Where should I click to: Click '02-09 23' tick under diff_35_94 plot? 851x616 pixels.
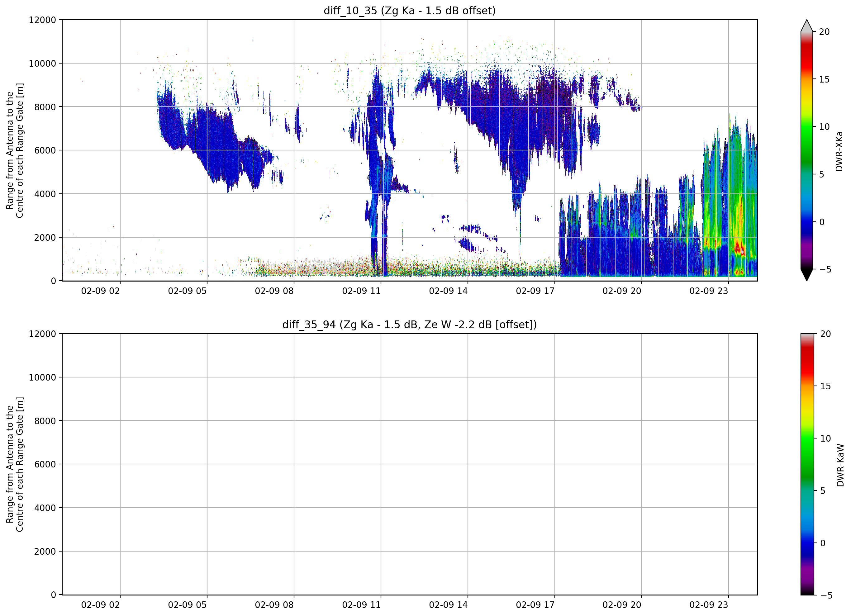point(709,605)
